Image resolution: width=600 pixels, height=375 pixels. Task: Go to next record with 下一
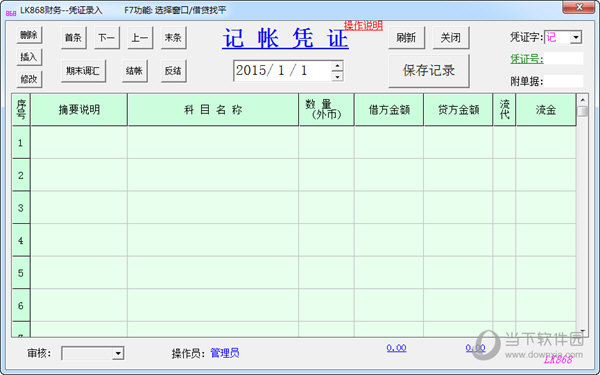click(107, 38)
